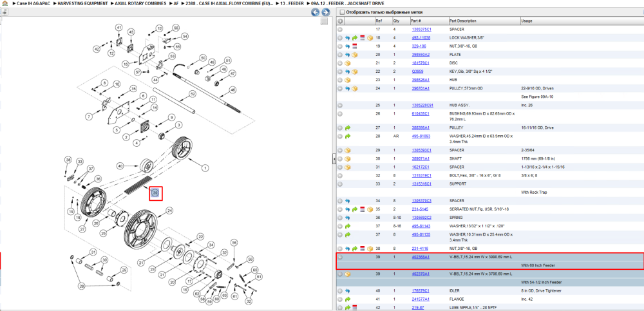Open part number link 176579C1

(x=421, y=291)
